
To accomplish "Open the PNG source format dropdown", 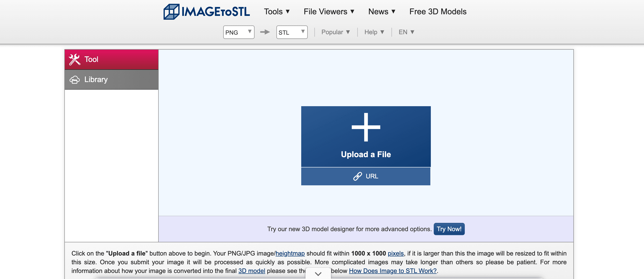I will pyautogui.click(x=238, y=32).
